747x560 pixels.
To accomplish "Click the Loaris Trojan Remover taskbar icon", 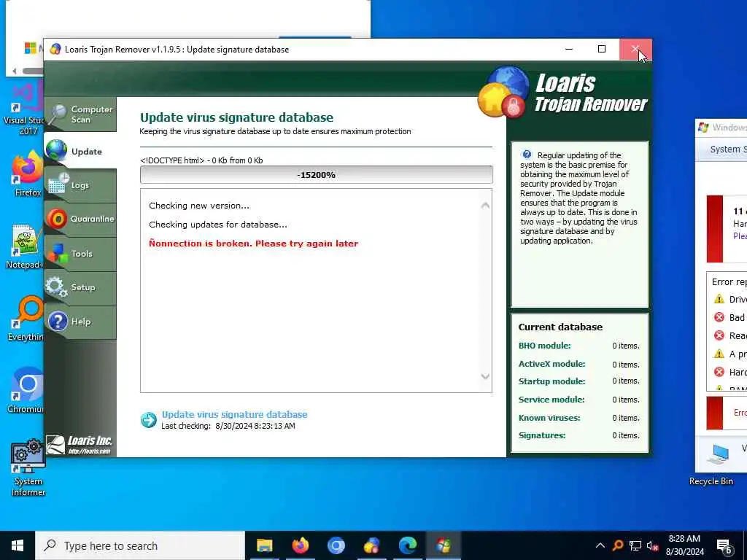I will (371, 545).
